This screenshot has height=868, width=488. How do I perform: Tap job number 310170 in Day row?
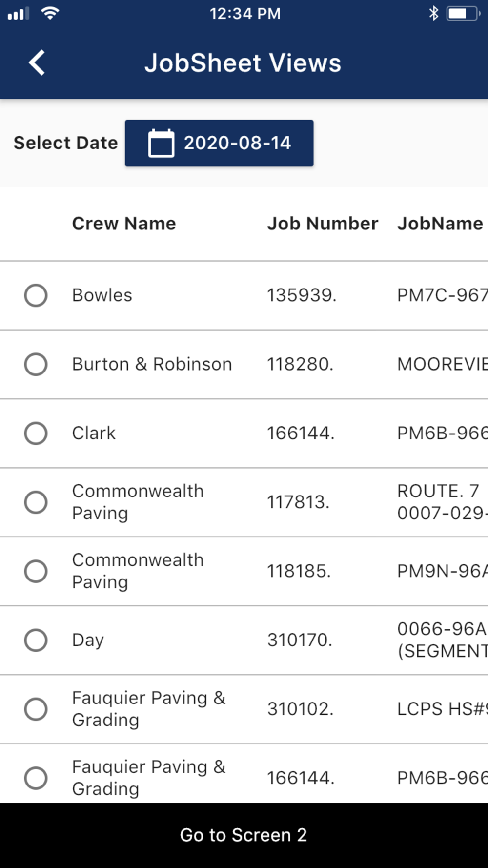(x=300, y=640)
